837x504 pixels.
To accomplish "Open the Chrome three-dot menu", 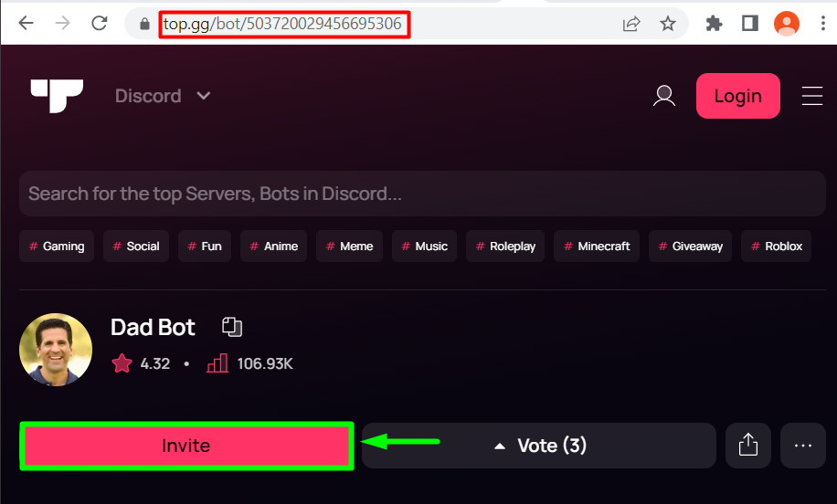I will [822, 24].
